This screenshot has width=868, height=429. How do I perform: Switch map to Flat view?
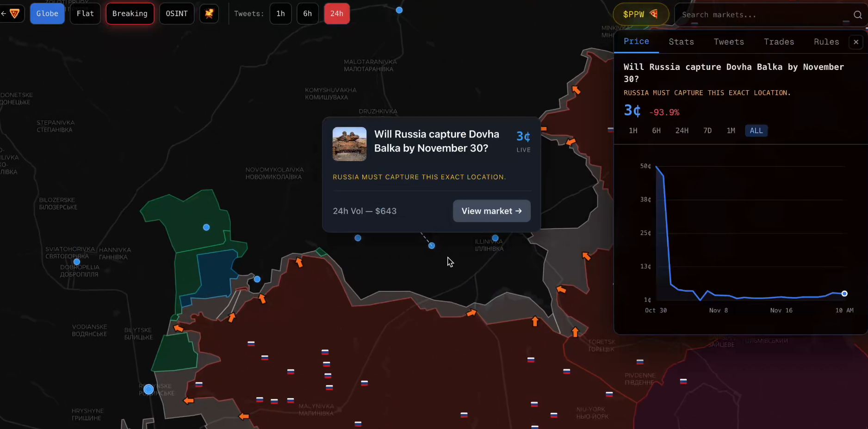(85, 14)
